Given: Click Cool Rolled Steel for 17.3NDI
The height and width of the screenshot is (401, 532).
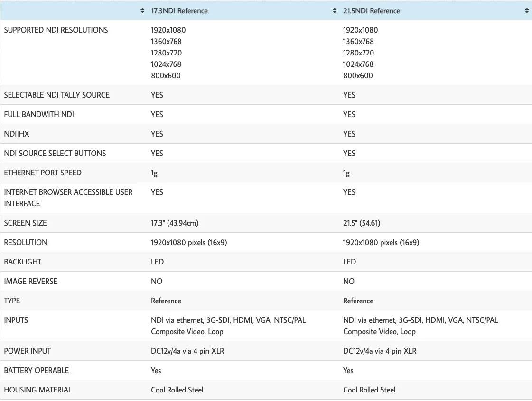Looking at the screenshot, I should (177, 390).
